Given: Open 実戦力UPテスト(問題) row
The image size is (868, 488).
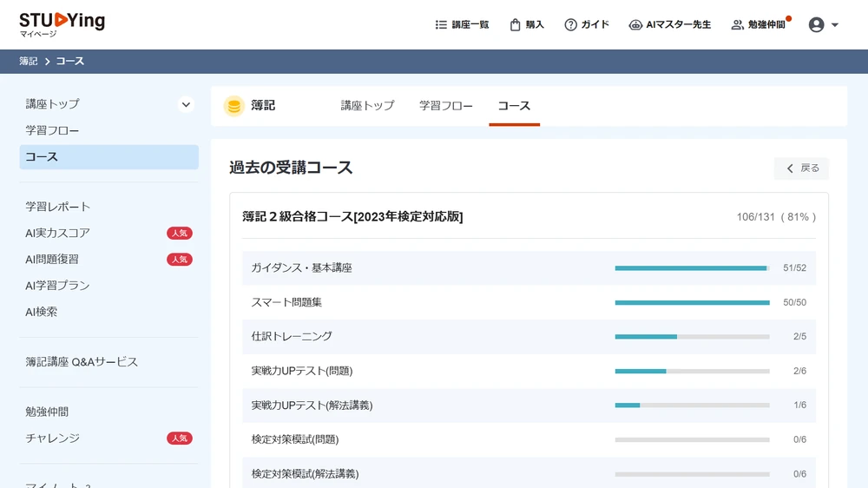Looking at the screenshot, I should [529, 371].
